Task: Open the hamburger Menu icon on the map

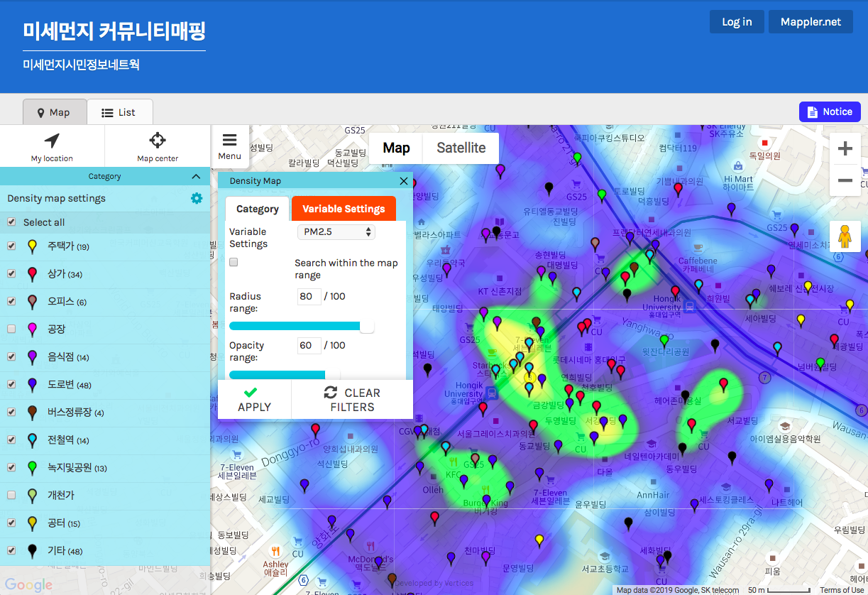Action: pos(229,140)
